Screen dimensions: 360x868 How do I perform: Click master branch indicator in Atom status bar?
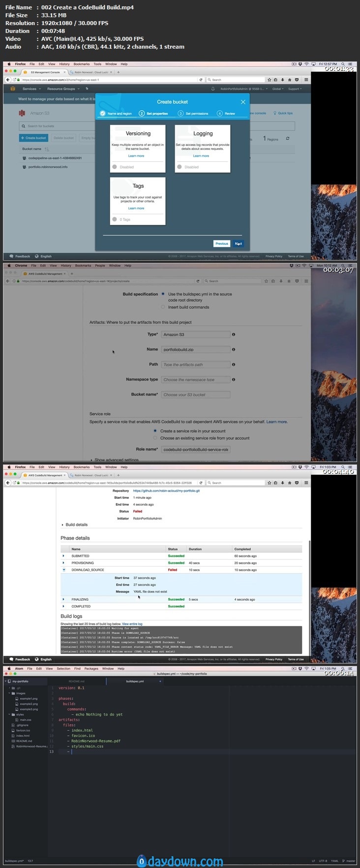(350, 861)
